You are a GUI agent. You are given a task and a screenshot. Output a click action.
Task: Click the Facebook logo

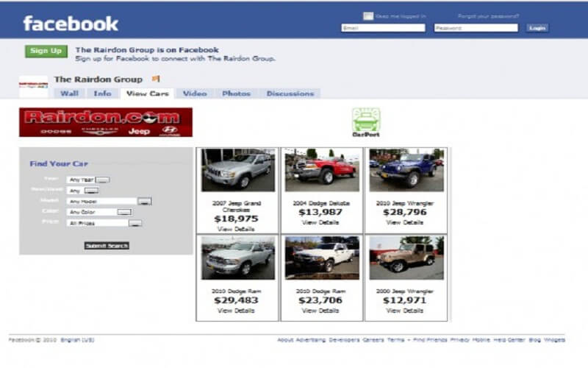click(x=71, y=24)
